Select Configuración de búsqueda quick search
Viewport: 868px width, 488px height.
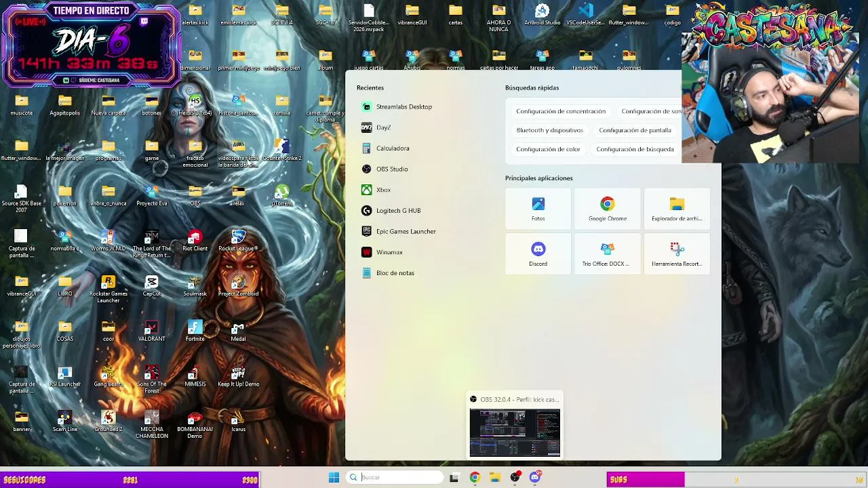click(x=635, y=149)
